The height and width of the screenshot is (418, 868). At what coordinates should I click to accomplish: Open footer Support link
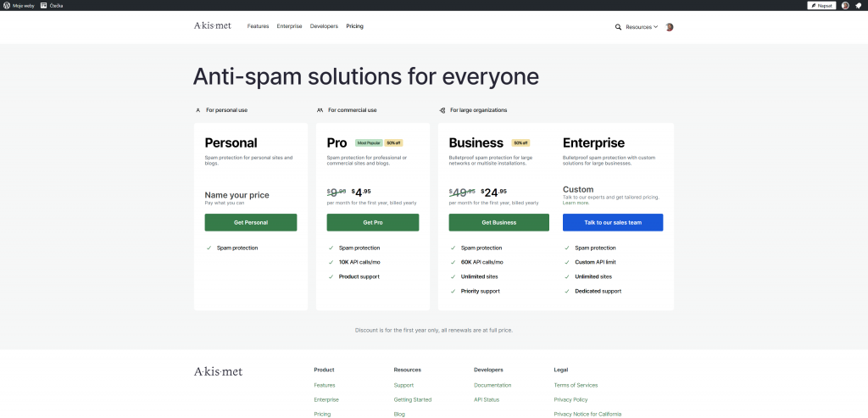pos(403,385)
